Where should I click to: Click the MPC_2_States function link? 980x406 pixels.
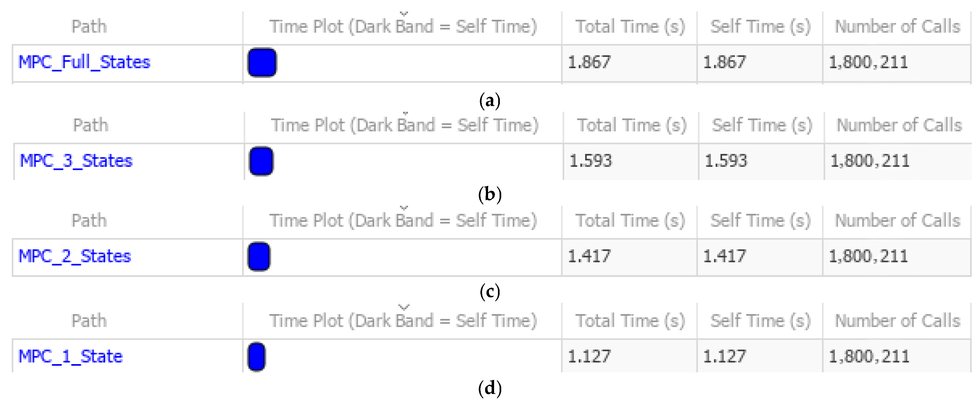[x=74, y=256]
